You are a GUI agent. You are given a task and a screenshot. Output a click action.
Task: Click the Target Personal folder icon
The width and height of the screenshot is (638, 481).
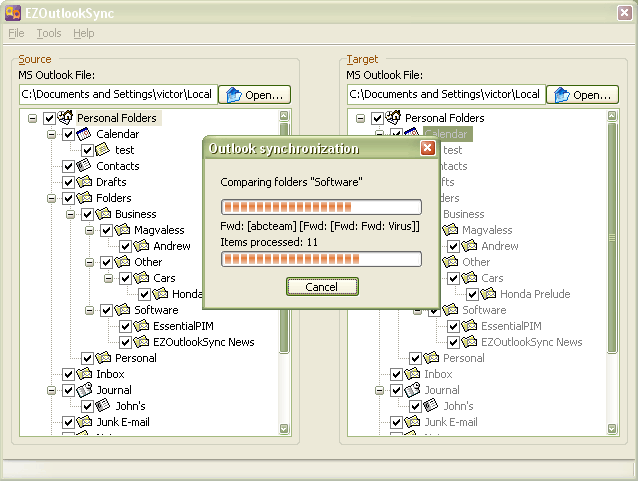[x=431, y=357]
